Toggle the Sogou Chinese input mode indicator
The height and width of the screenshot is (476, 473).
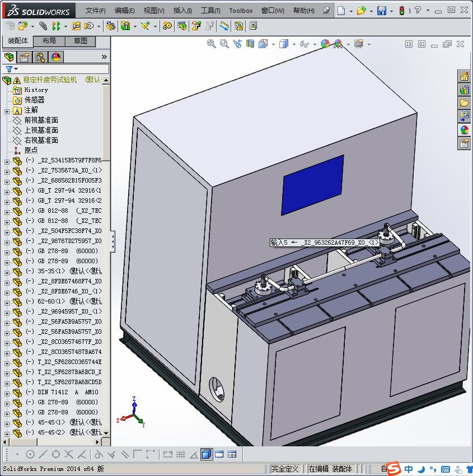pos(409,469)
